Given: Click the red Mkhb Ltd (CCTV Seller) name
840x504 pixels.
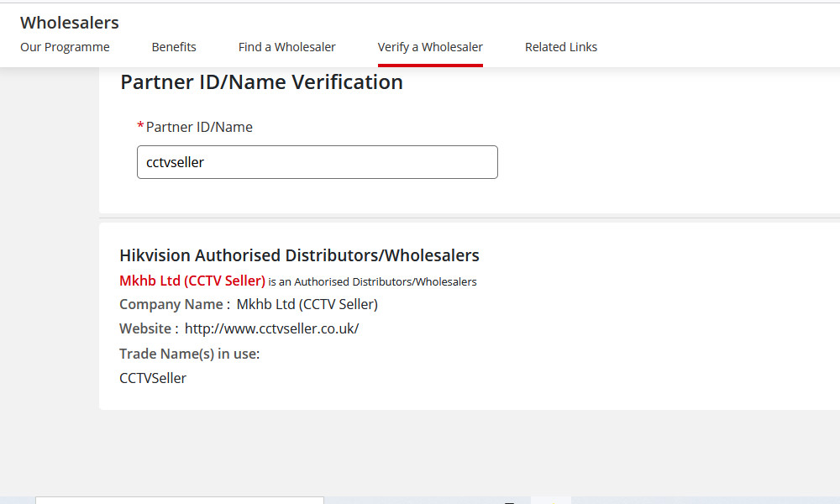Looking at the screenshot, I should point(192,281).
